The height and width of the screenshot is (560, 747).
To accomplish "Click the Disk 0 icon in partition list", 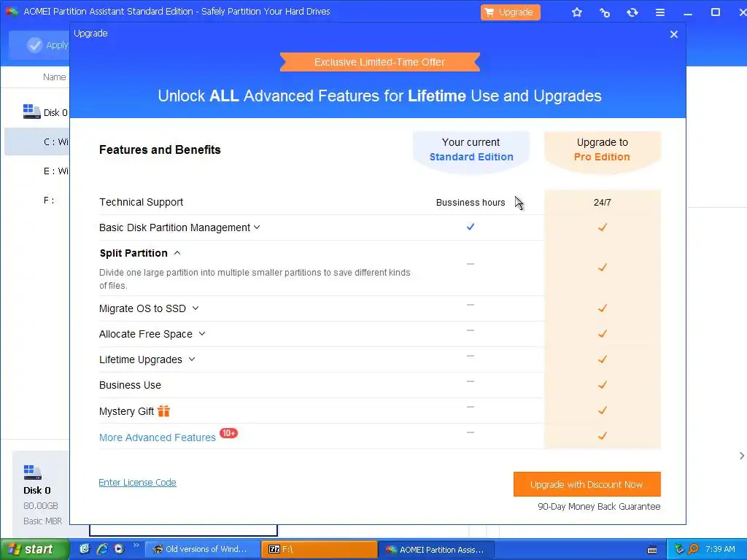I will click(x=31, y=112).
